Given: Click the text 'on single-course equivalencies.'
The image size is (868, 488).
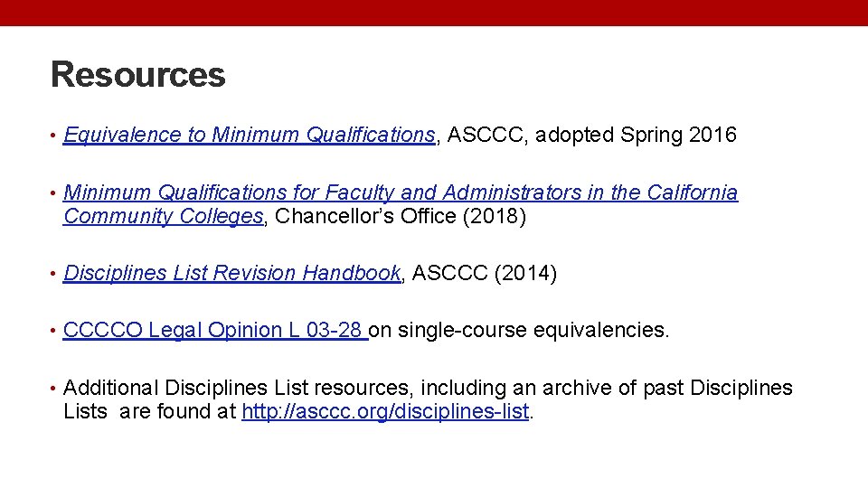Looking at the screenshot, I should click(x=520, y=331).
